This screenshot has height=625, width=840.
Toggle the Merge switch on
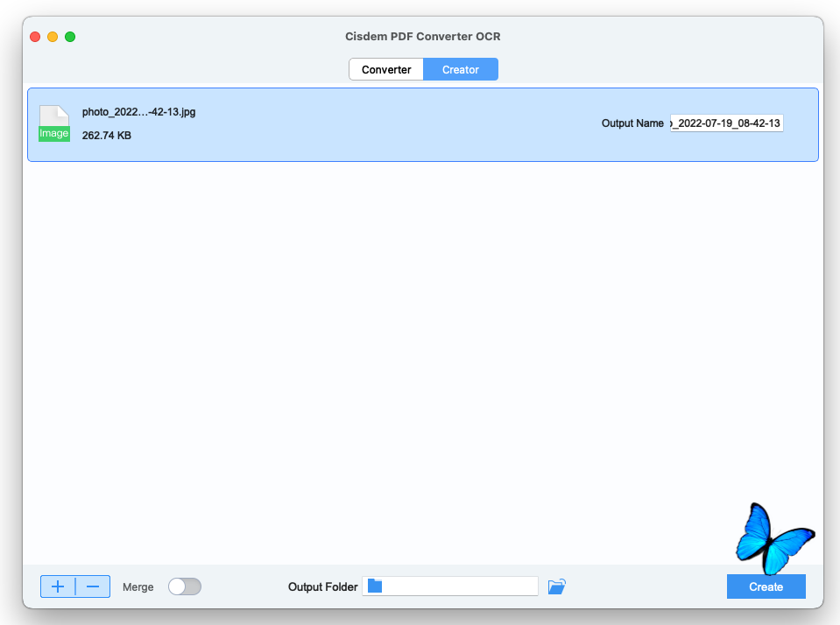(x=185, y=586)
